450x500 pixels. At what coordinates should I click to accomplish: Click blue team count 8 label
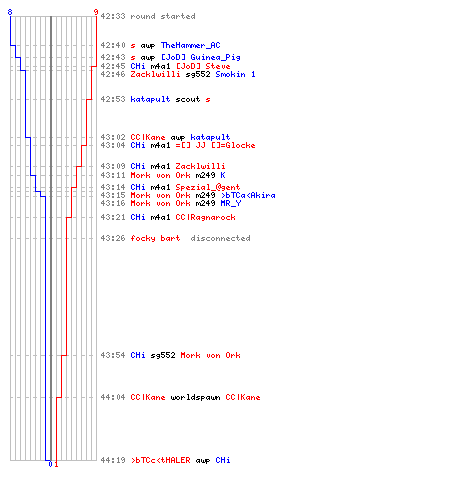10,12
